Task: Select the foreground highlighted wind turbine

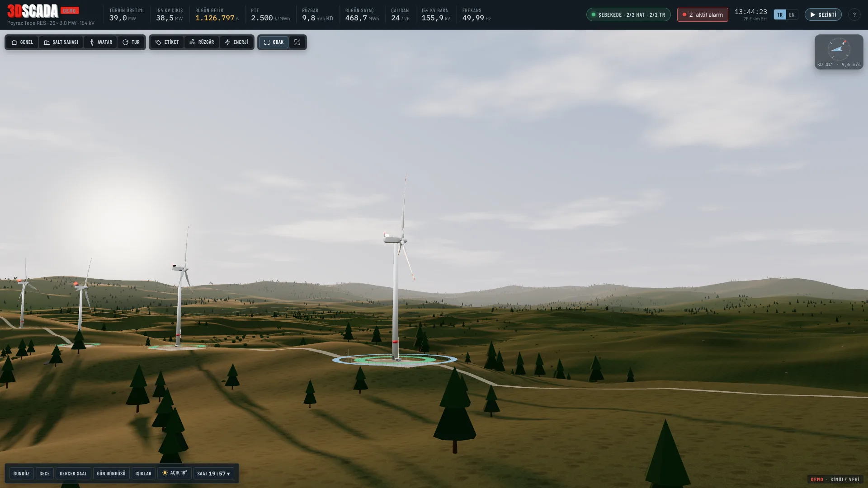Action: click(396, 289)
